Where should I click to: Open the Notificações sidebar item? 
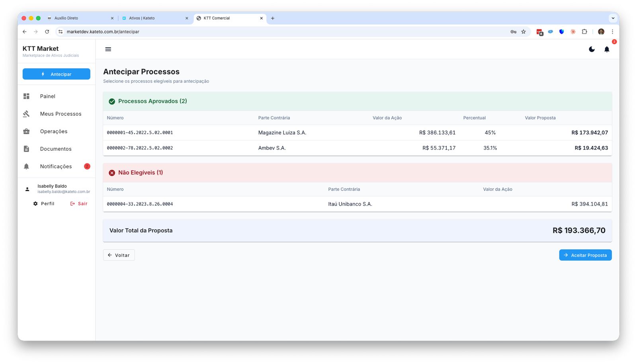coord(56,166)
